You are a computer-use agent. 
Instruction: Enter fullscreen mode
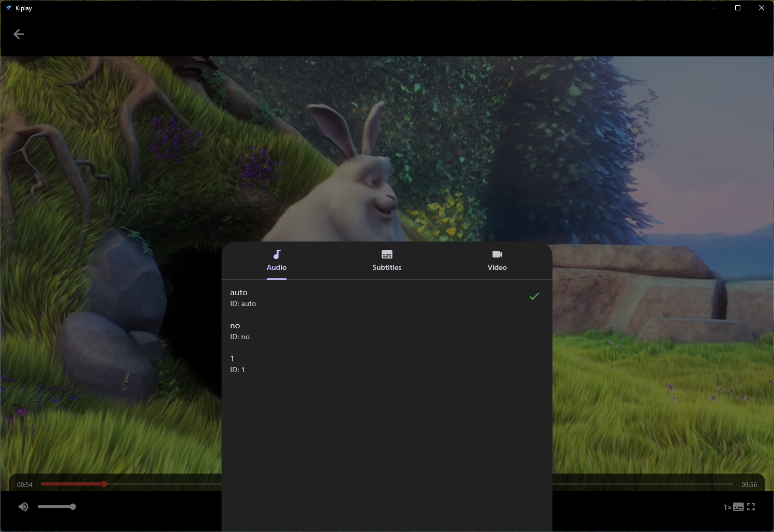click(751, 507)
